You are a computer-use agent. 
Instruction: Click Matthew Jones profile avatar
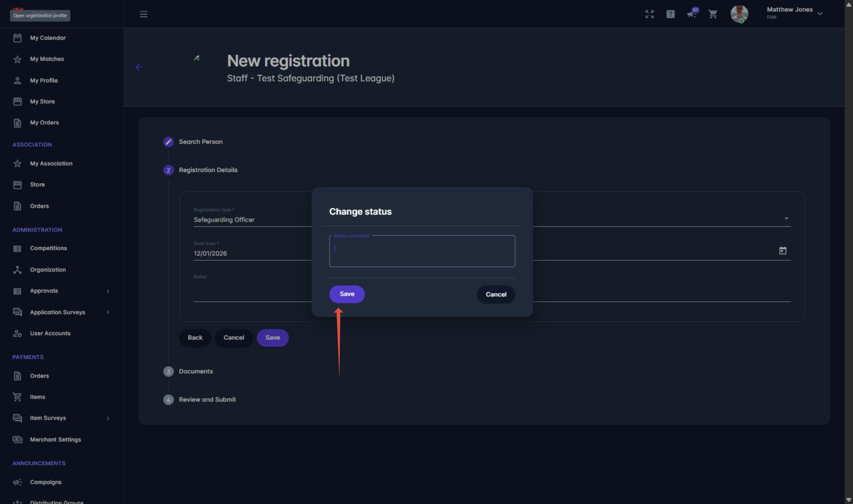click(x=739, y=14)
